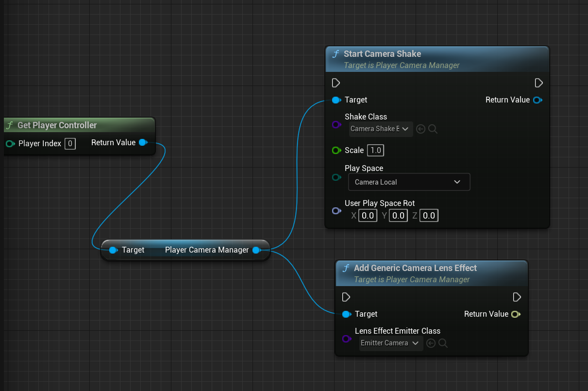588x391 pixels.
Task: Click the magnifier icon beside Lens Effect Emitter Class
Action: [443, 343]
